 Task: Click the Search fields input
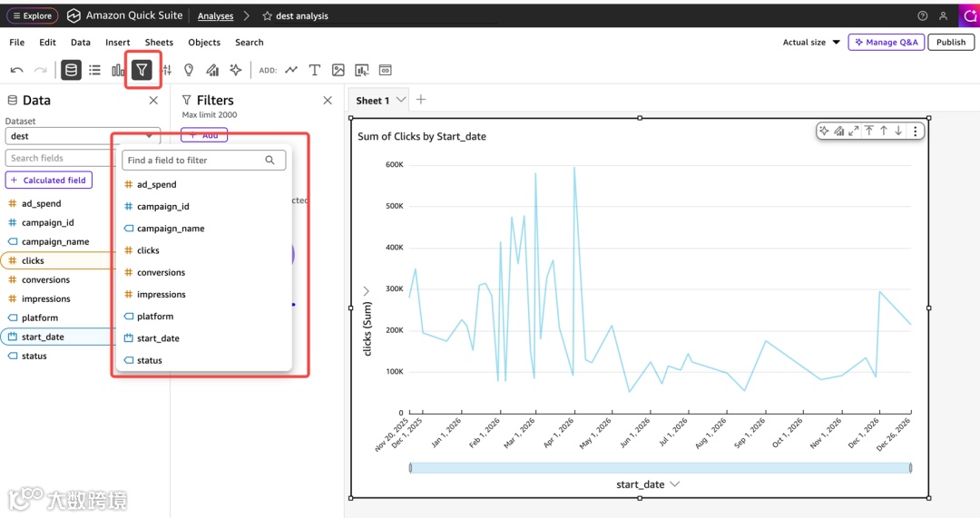[x=61, y=158]
